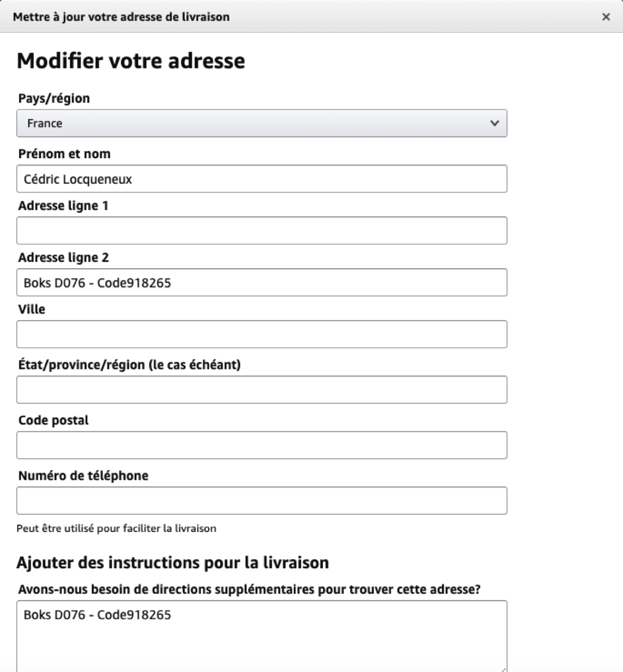
Task: Click the 'Ville' field label
Action: coord(32,309)
